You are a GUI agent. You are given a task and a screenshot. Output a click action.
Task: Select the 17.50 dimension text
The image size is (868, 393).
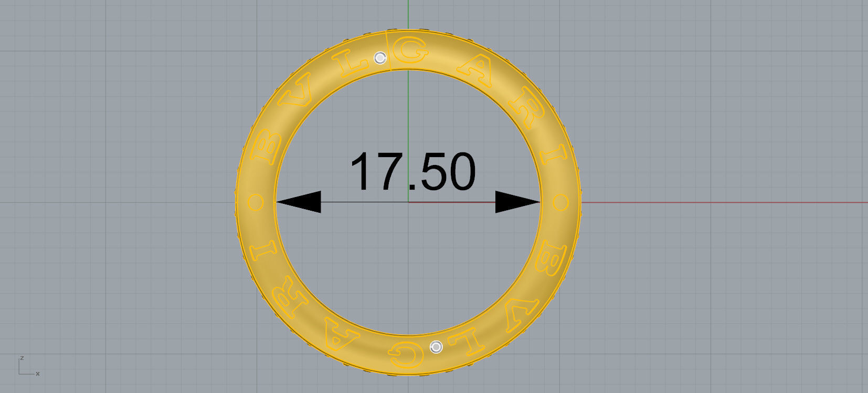tap(412, 171)
